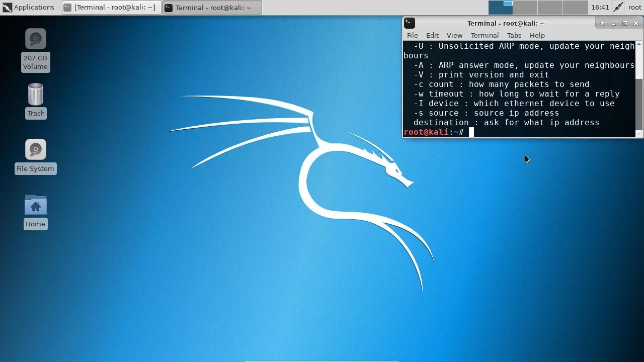Click the terminal icon in the title bar
644x362 pixels.
(409, 23)
